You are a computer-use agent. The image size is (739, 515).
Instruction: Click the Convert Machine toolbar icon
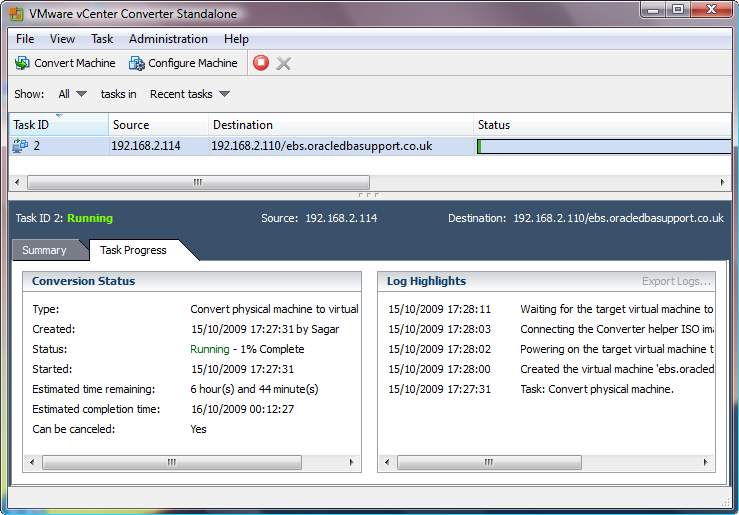[x=22, y=63]
